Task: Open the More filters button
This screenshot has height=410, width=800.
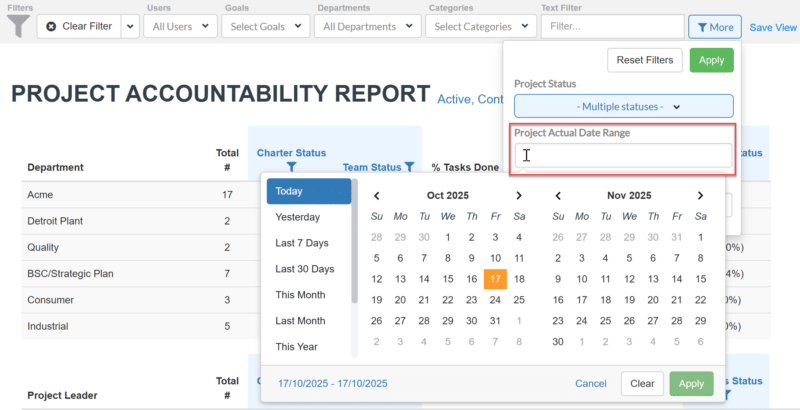Action: (714, 27)
